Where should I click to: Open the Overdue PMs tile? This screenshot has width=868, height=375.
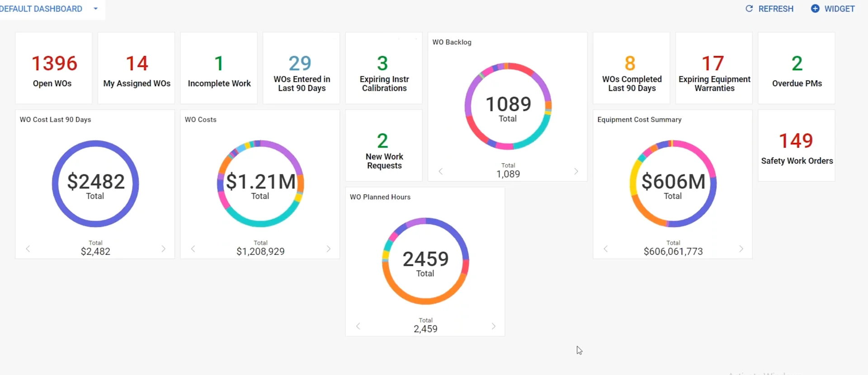(x=797, y=68)
